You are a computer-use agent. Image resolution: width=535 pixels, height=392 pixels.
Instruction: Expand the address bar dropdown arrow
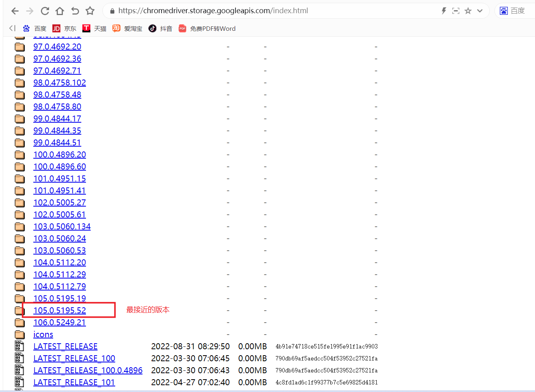480,11
